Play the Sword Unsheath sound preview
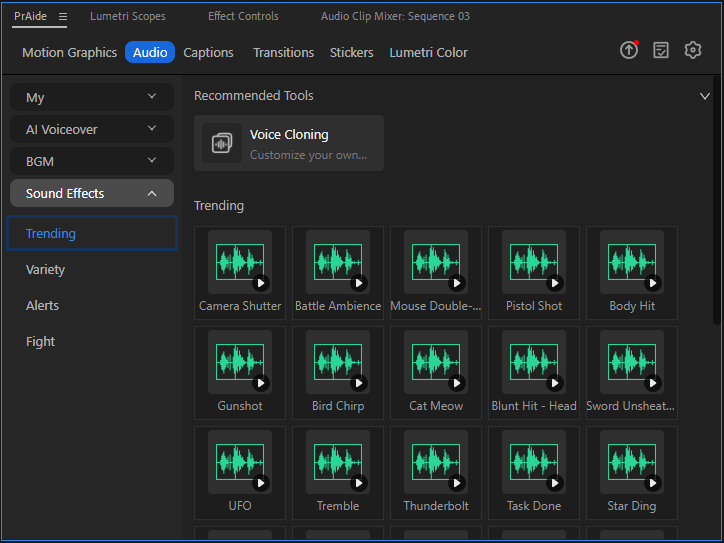 pos(652,383)
